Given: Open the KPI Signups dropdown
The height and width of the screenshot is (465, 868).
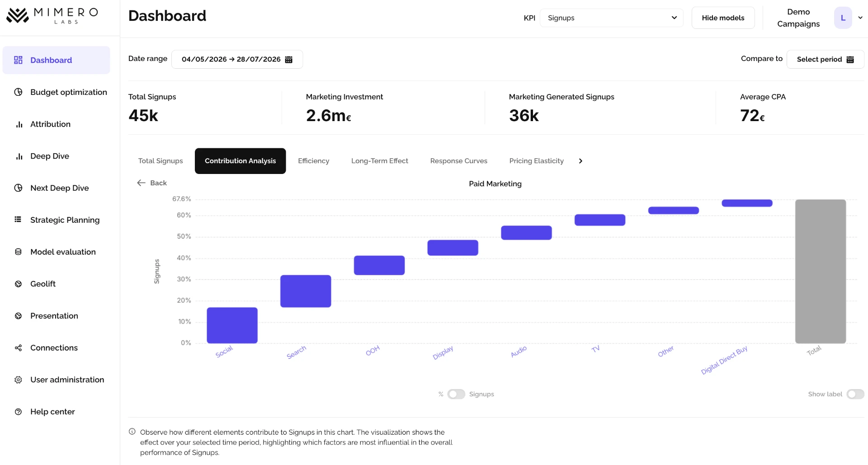Looking at the screenshot, I should 611,18.
